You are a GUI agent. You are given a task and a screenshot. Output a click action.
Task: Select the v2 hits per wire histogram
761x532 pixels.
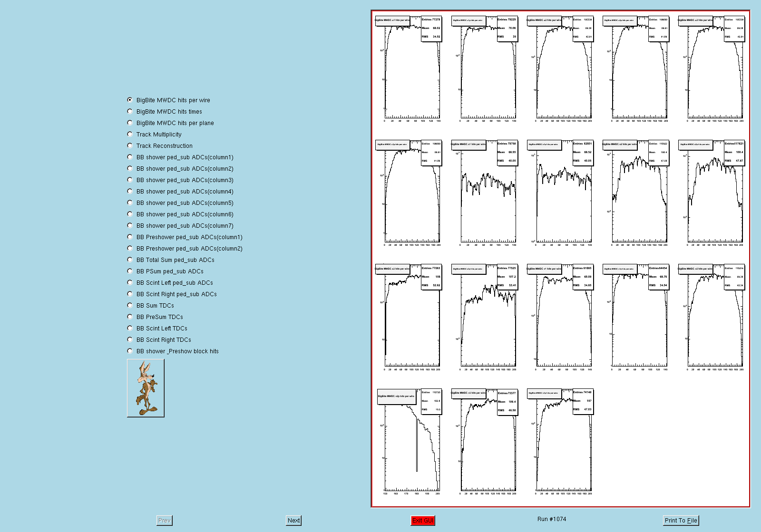click(x=712, y=318)
